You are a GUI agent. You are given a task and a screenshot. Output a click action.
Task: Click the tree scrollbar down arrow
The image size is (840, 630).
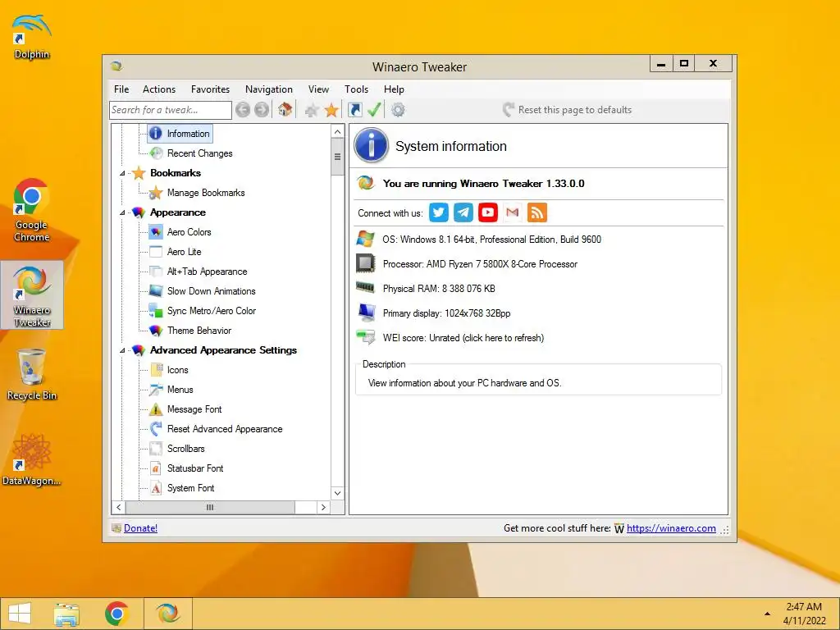(337, 493)
